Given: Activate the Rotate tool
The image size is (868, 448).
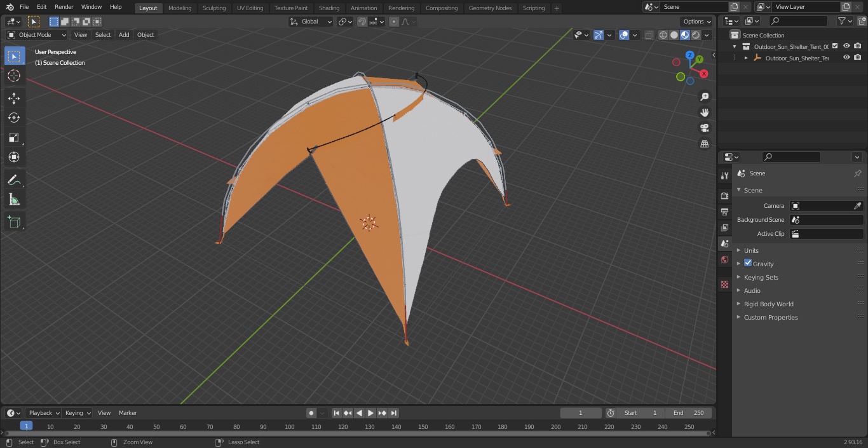Looking at the screenshot, I should tap(14, 118).
